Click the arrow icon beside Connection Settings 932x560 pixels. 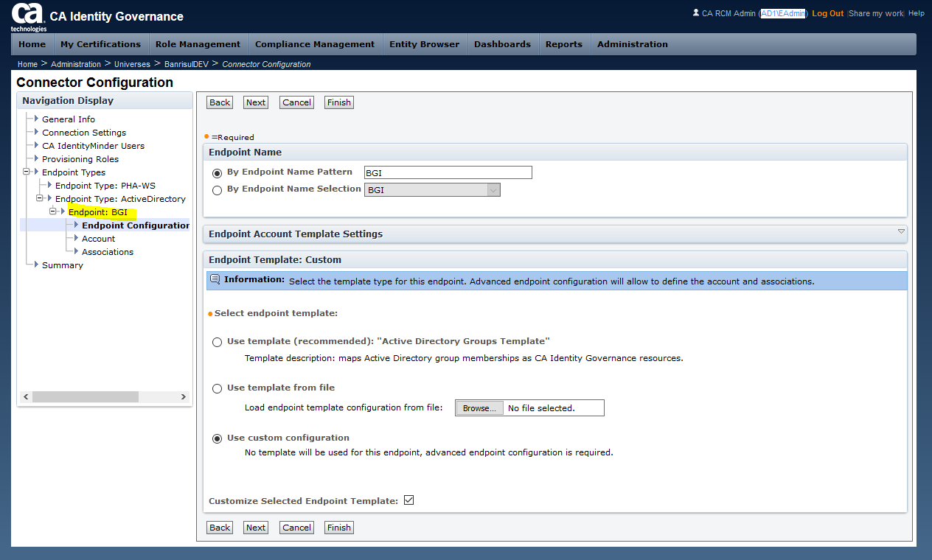click(x=36, y=132)
